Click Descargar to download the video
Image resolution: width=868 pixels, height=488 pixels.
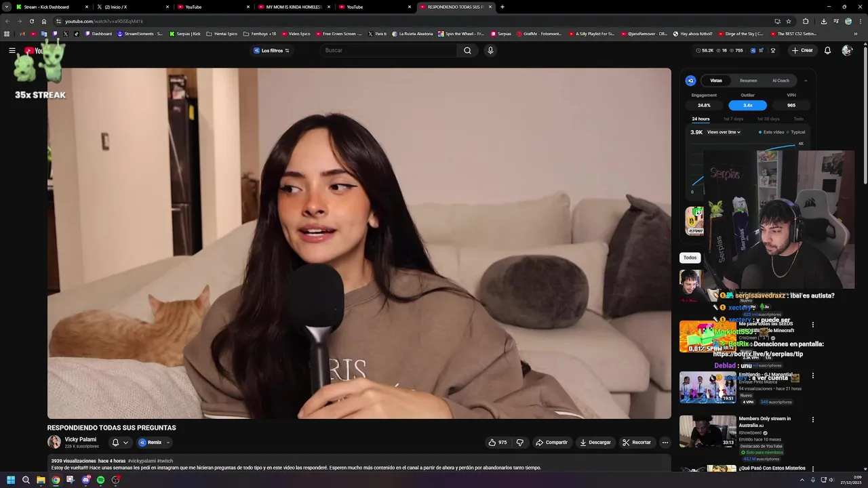tap(595, 443)
